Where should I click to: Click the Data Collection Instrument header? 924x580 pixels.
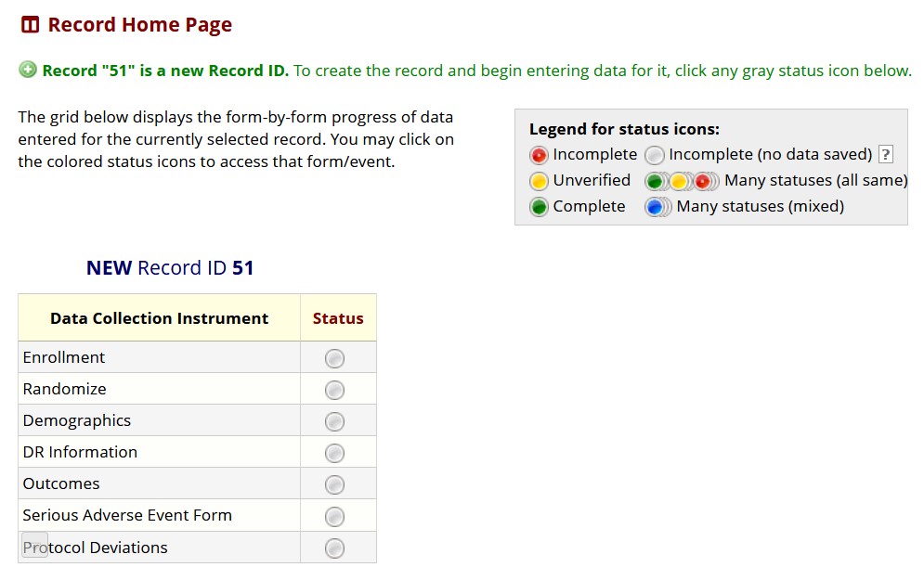(x=159, y=318)
